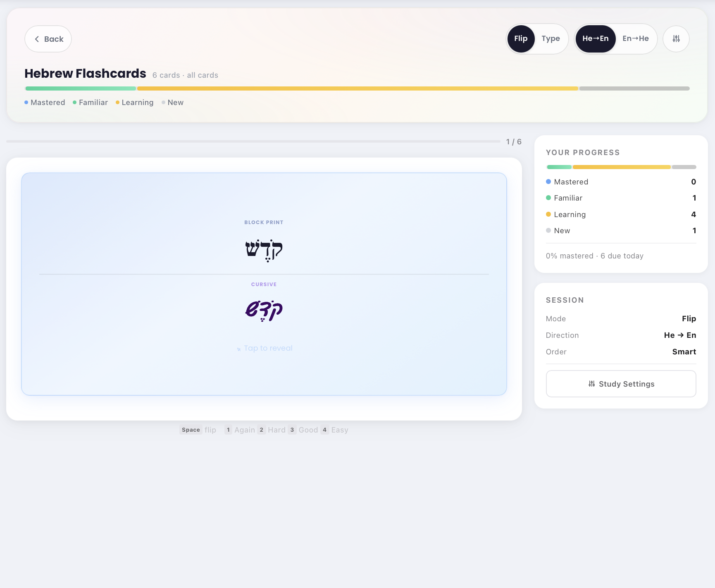Click the New legend under the title
715x588 pixels.
(x=172, y=103)
